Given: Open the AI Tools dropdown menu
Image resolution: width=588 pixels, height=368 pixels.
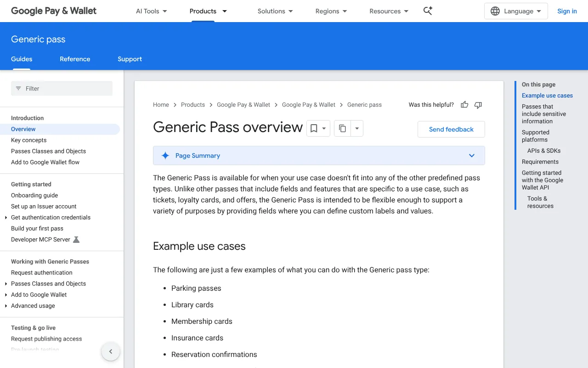Looking at the screenshot, I should click(152, 11).
